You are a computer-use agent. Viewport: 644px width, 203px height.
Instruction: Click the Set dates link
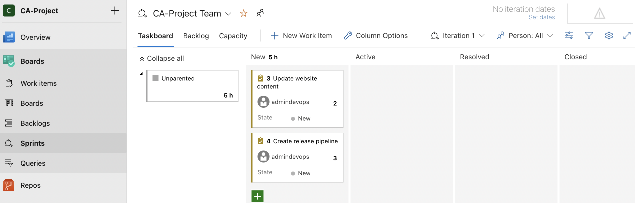click(541, 17)
